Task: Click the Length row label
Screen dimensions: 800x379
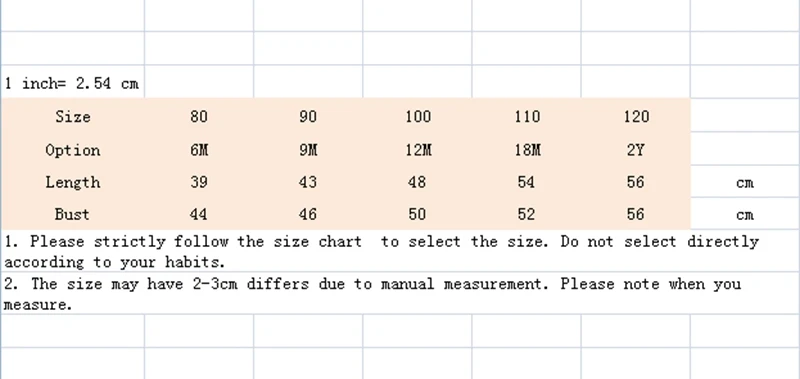Action: coord(73,182)
